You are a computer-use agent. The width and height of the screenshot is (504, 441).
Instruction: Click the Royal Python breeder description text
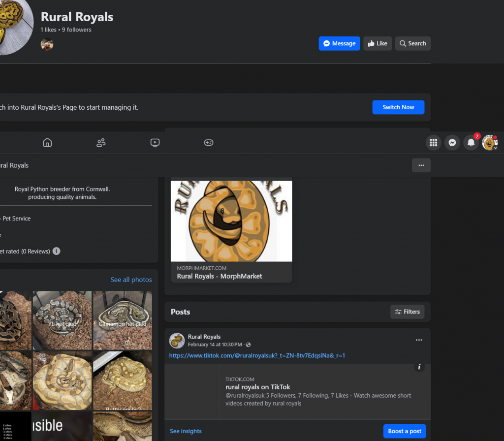tap(63, 193)
